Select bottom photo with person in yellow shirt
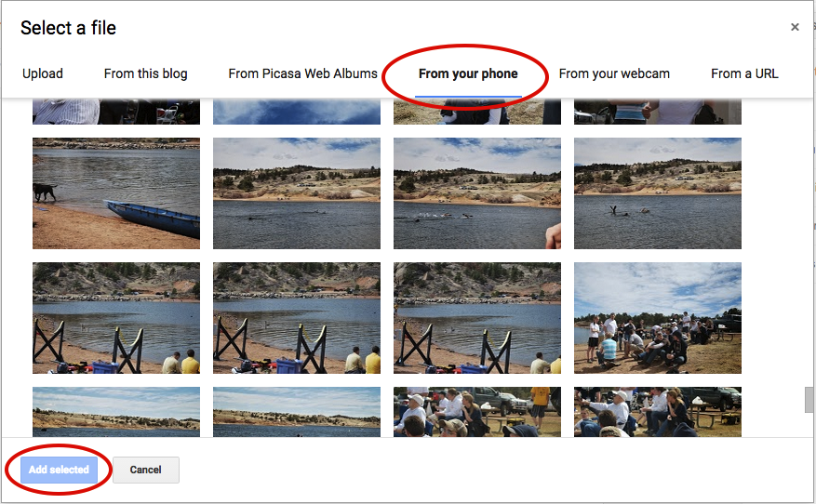The image size is (816, 504). [477, 412]
